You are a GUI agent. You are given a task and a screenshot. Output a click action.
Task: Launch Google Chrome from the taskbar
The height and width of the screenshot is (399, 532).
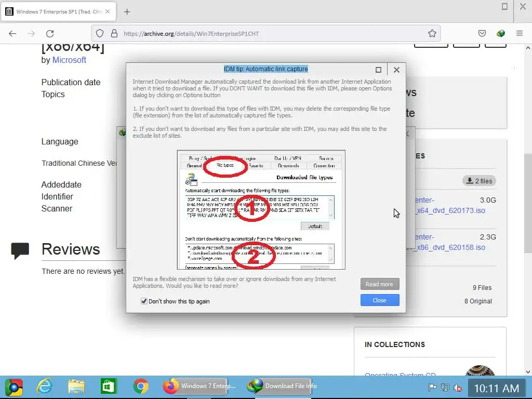pyautogui.click(x=141, y=387)
